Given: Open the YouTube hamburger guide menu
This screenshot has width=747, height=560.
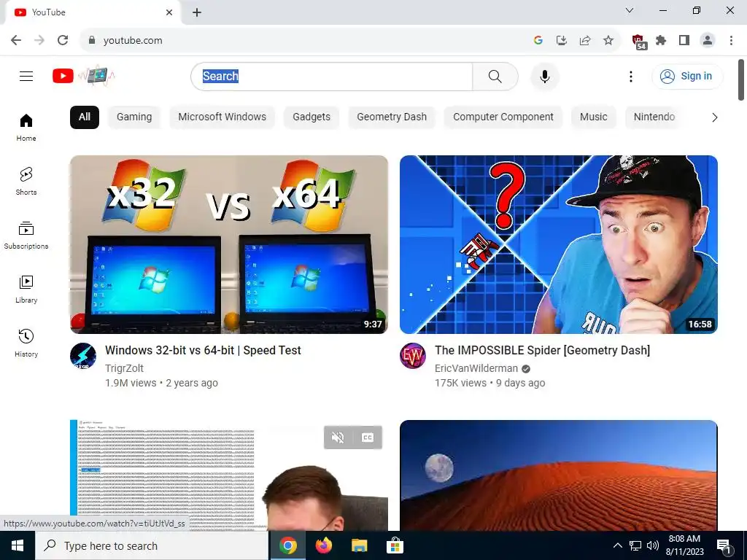Looking at the screenshot, I should [x=26, y=76].
